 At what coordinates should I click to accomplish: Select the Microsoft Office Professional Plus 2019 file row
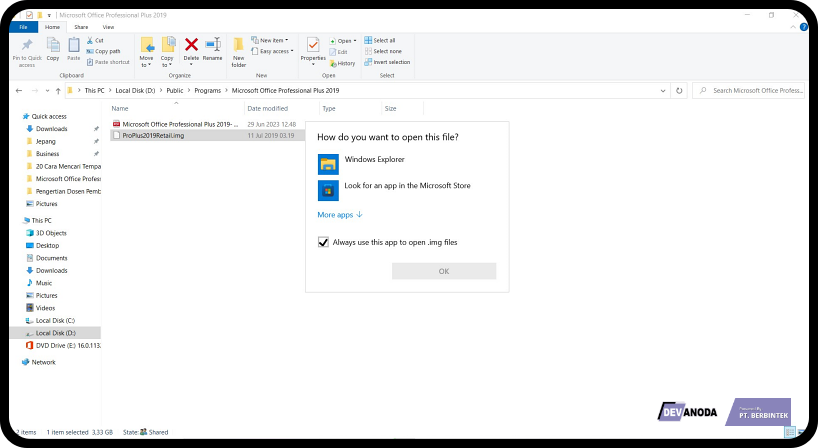tap(207, 124)
